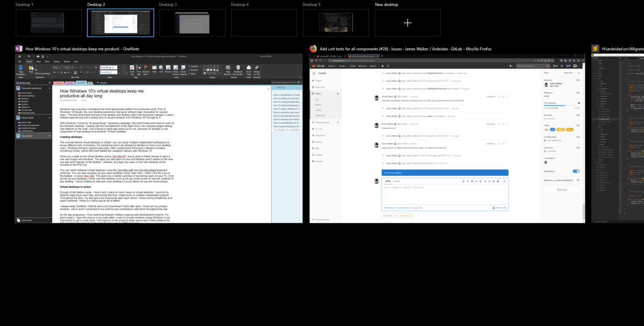
Task: Click Add Page in the OneNote page list
Action: point(281,88)
